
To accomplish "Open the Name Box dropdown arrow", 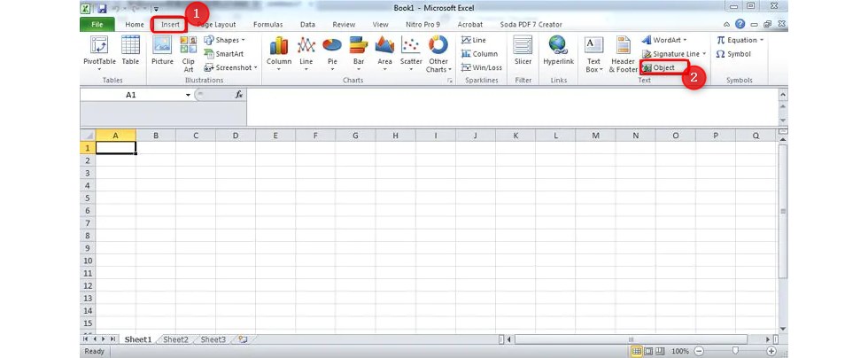I will click(188, 96).
